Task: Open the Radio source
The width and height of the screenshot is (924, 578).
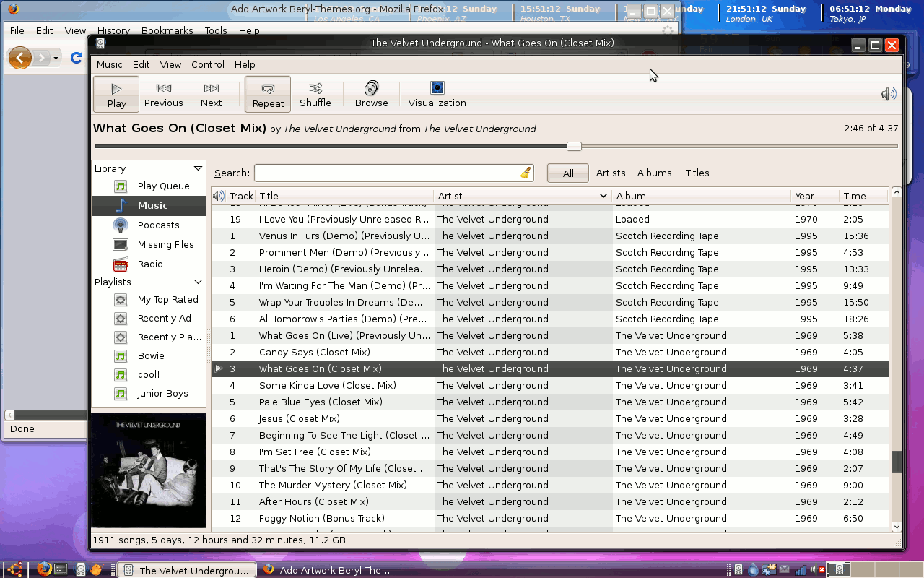Action: [x=149, y=264]
